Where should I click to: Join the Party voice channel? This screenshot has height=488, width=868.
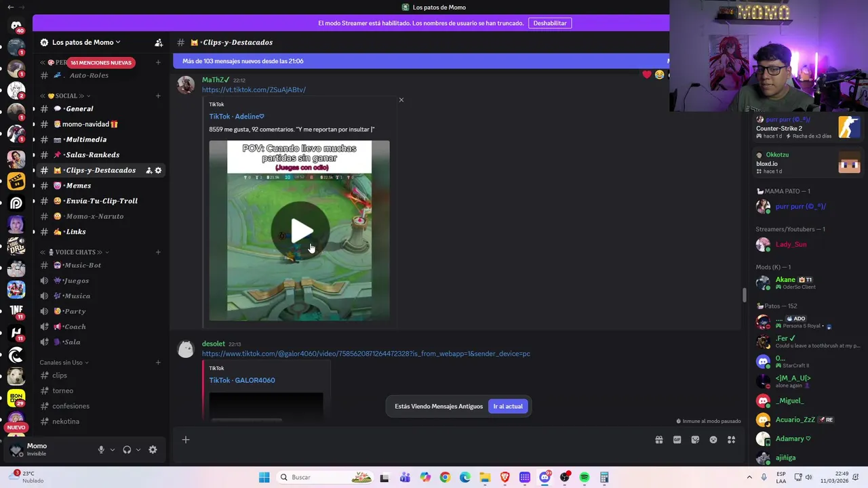coord(101,311)
